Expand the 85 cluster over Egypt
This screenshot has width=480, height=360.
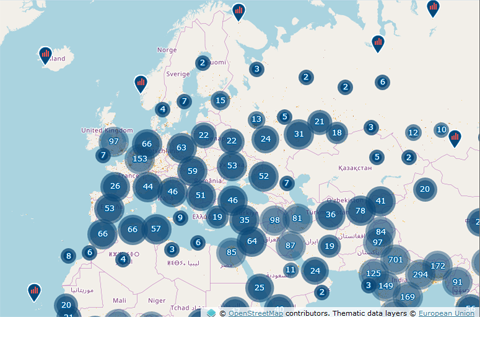[231, 252]
